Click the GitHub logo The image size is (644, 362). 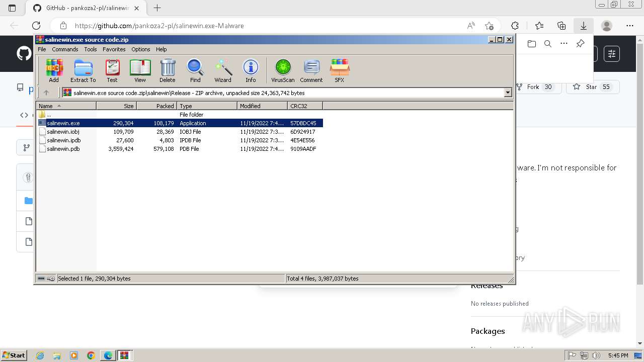24,53
